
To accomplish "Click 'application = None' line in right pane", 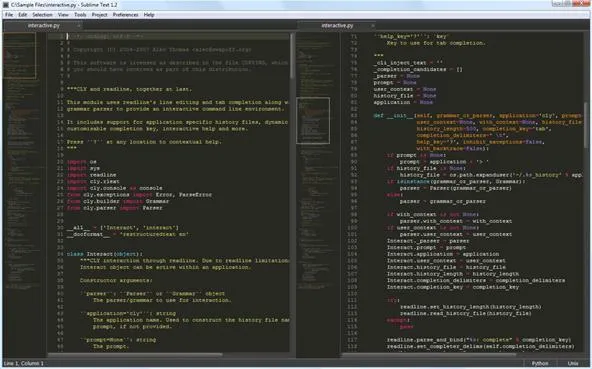I will [403, 102].
